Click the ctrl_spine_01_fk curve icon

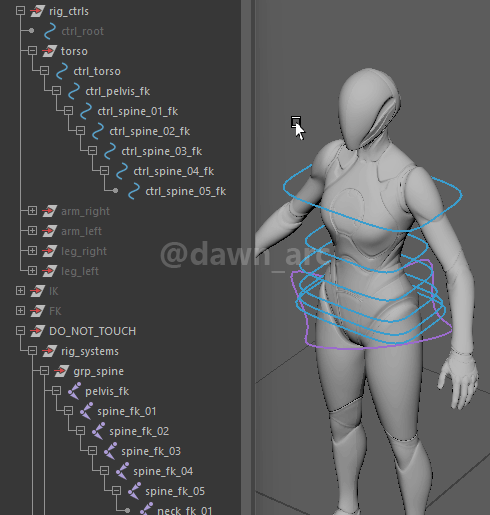click(86, 111)
